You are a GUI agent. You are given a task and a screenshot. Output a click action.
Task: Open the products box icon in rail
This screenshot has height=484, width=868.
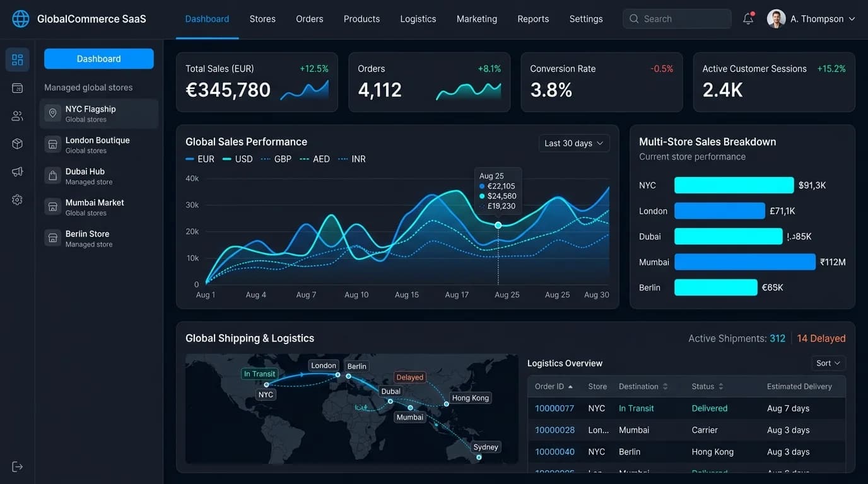click(17, 144)
